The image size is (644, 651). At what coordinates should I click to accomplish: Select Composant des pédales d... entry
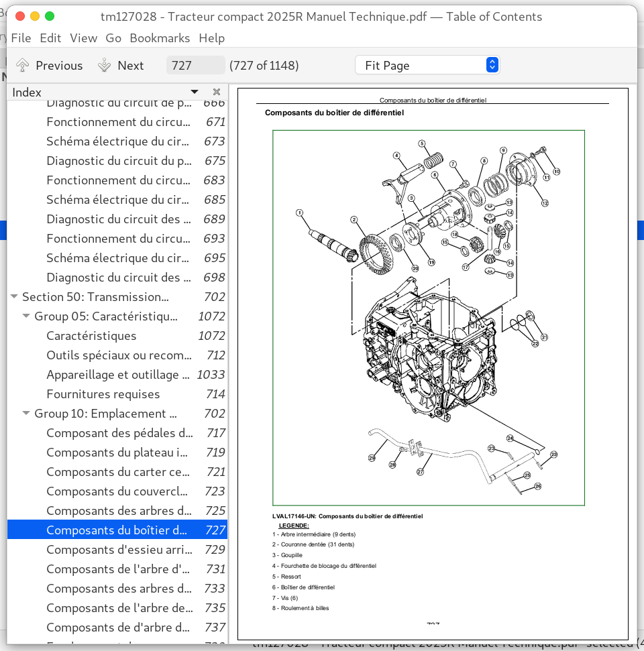click(117, 432)
